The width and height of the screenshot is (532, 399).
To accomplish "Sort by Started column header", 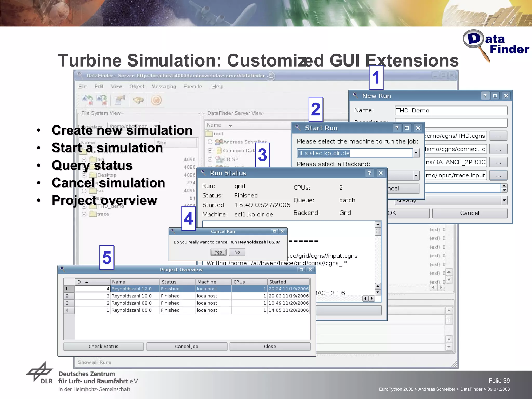I will [289, 282].
